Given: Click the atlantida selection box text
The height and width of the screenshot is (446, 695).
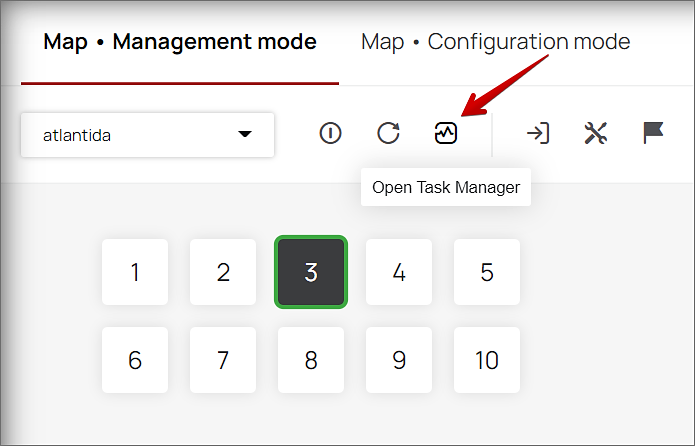Looking at the screenshot, I should coord(77,135).
